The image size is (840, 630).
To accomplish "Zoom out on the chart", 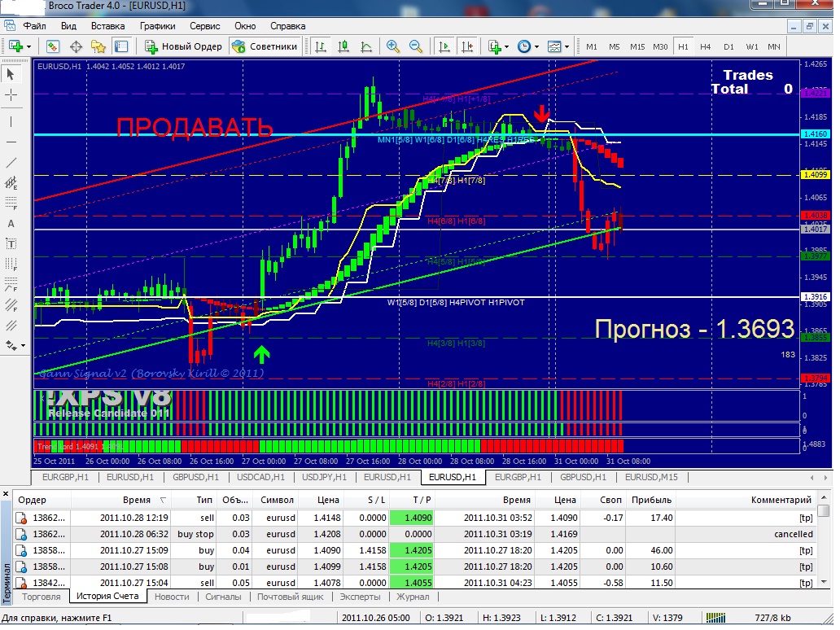I will click(416, 47).
